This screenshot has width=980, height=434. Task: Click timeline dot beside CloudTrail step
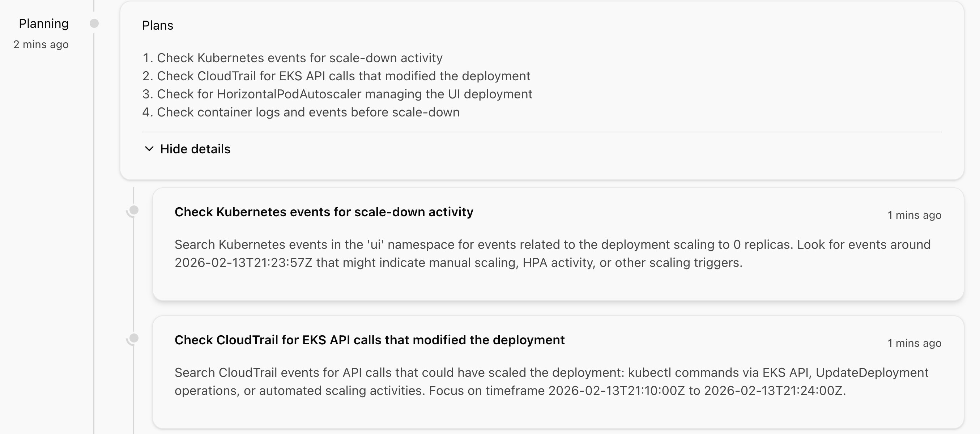pos(134,338)
